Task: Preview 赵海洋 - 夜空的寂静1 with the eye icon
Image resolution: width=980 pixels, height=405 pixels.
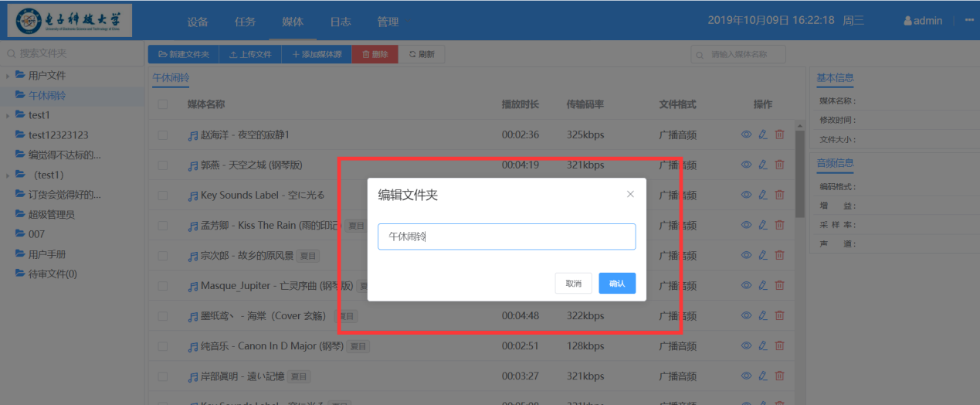Action: (x=746, y=134)
